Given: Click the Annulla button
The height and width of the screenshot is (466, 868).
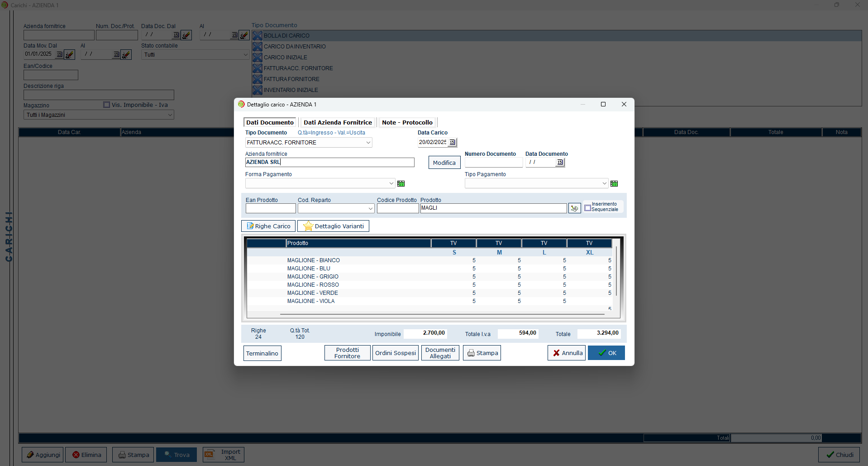Looking at the screenshot, I should (567, 353).
